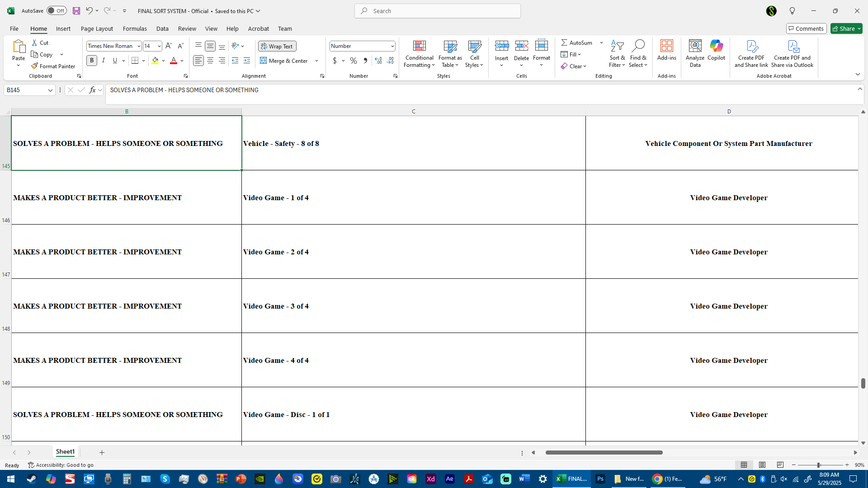
Task: Open the font name dropdown
Action: (139, 46)
